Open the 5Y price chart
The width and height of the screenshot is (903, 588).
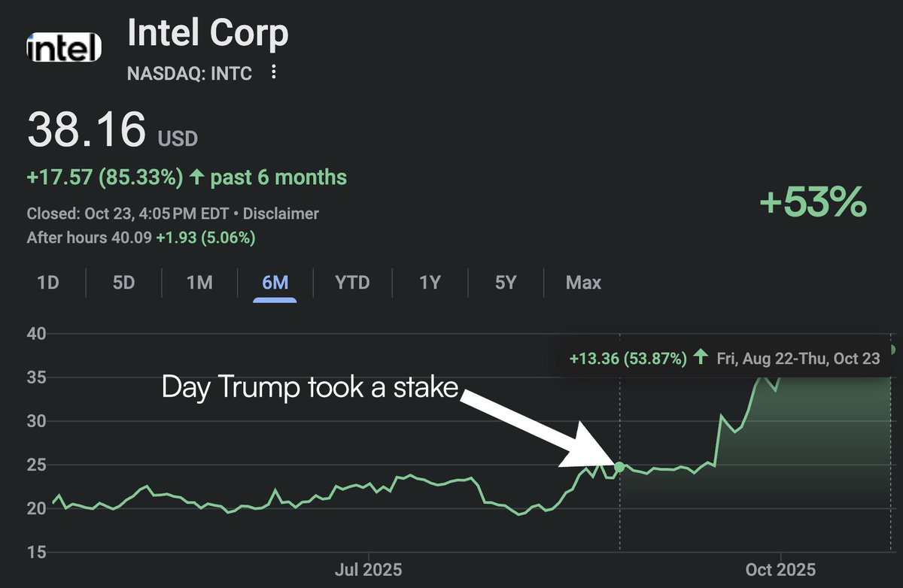click(506, 283)
